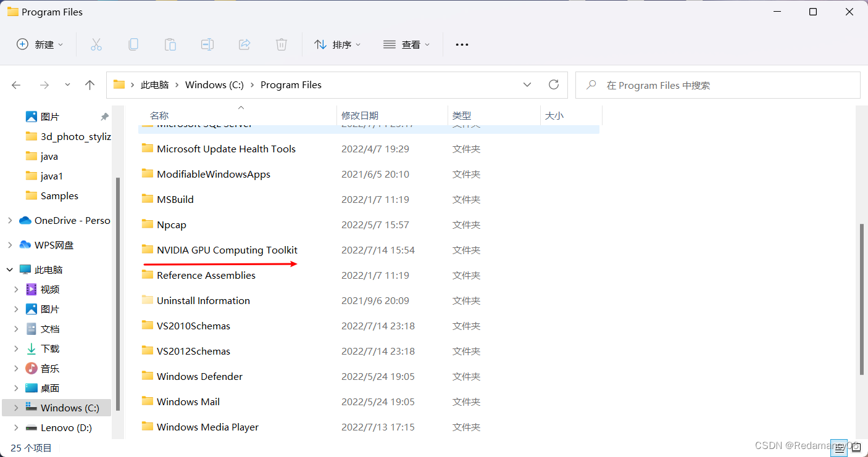This screenshot has height=457, width=868.
Task: Go forward with the right arrow
Action: coord(44,85)
